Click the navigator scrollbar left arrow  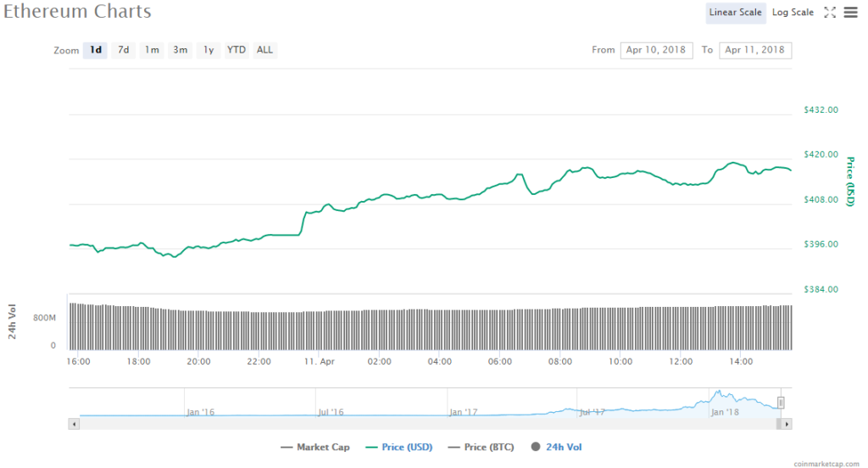pos(75,423)
